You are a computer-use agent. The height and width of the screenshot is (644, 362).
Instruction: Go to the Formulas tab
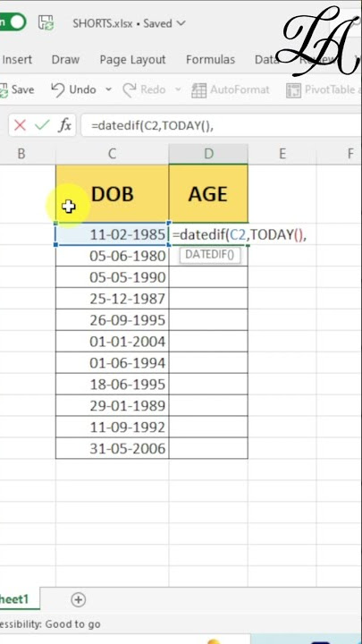point(210,60)
